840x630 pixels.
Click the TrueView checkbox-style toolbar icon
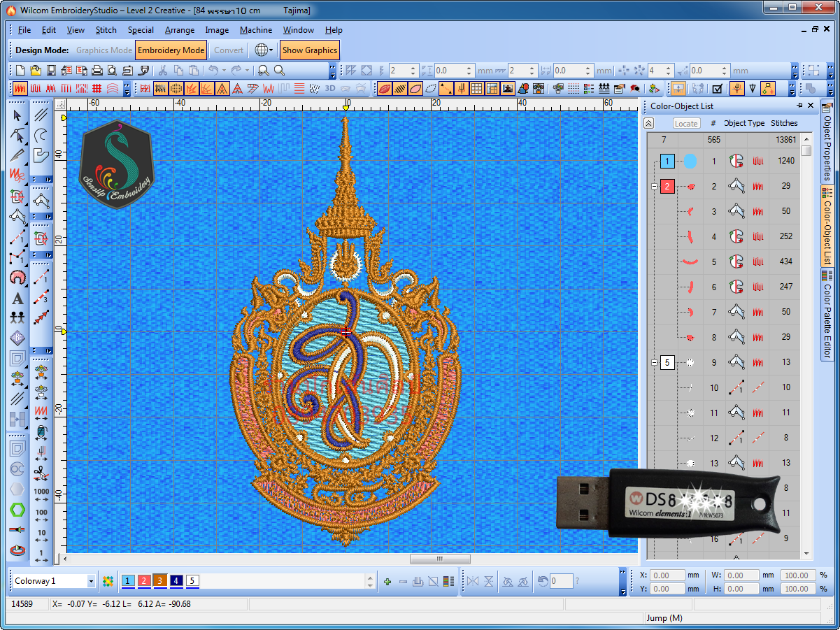[717, 89]
